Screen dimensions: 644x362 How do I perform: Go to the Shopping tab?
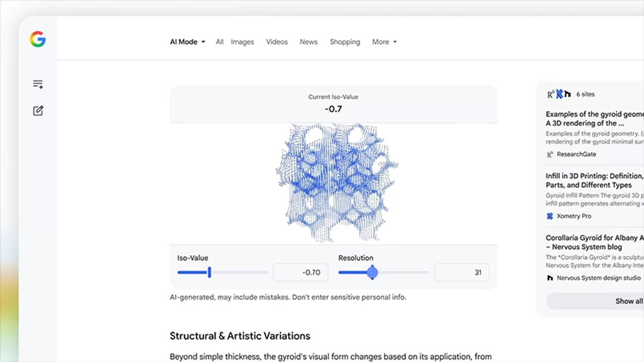[x=345, y=42]
